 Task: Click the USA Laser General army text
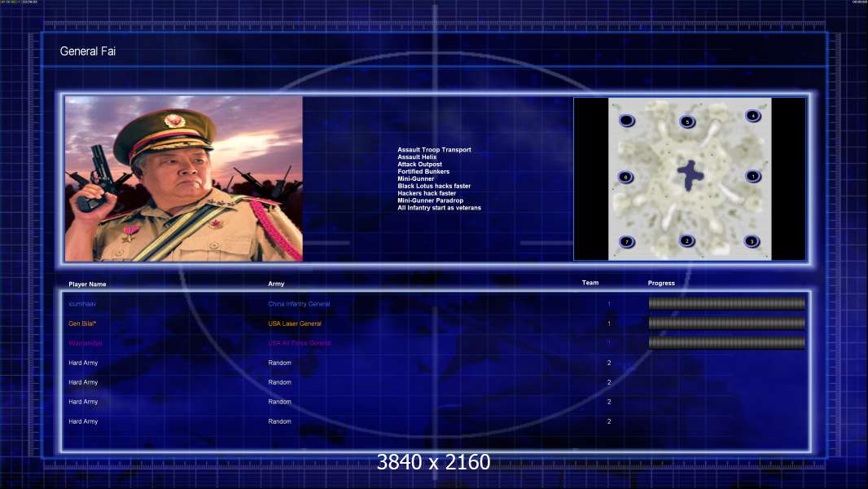(295, 324)
